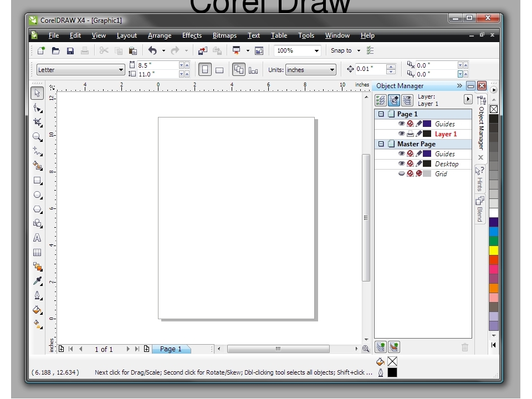Open the zoom level 100% dropdown
Viewport: 532px width, 399px height.
pos(316,51)
